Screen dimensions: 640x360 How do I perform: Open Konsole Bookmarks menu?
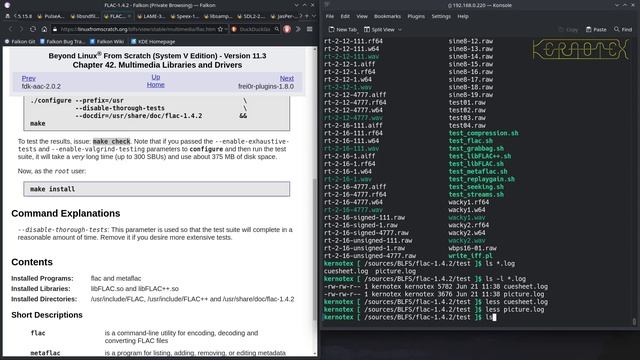tap(387, 16)
